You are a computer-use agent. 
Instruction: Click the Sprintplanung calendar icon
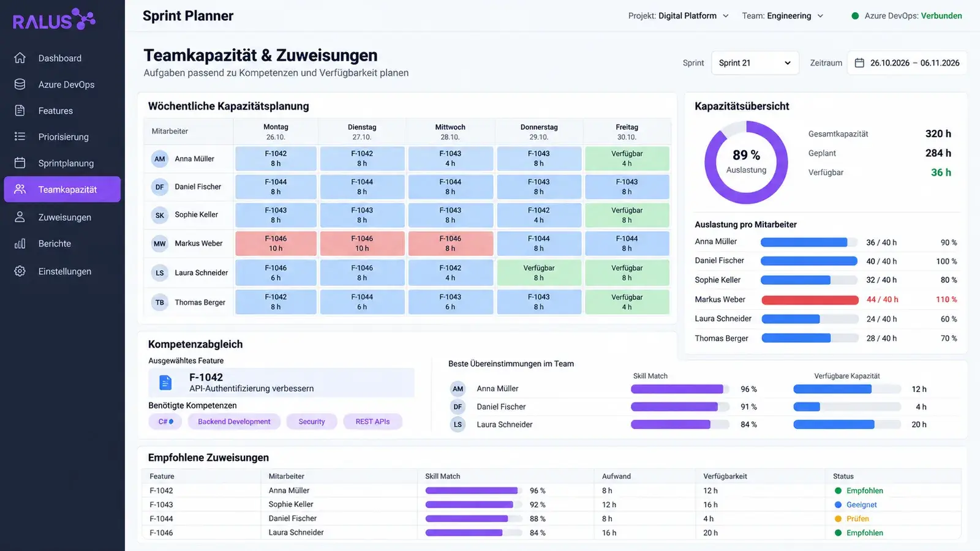point(20,163)
